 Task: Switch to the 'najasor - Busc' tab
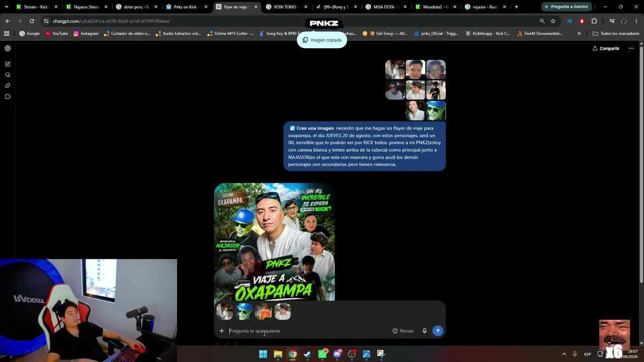tap(486, 7)
